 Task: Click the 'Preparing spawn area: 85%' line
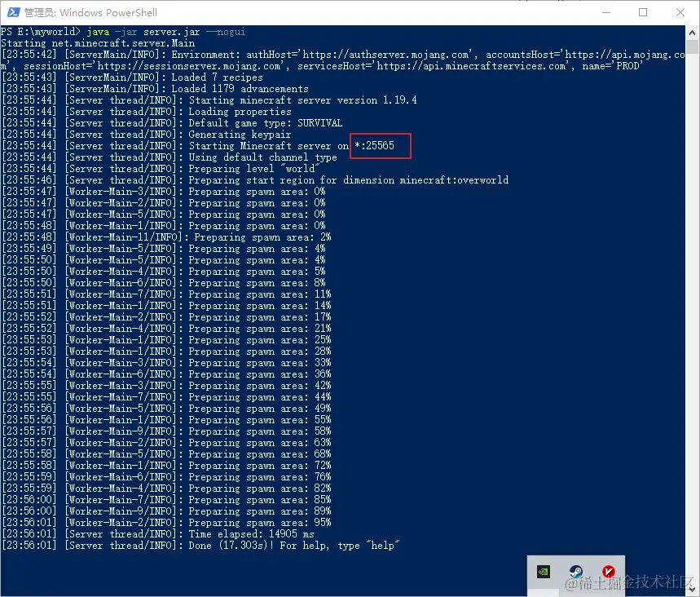coord(166,500)
